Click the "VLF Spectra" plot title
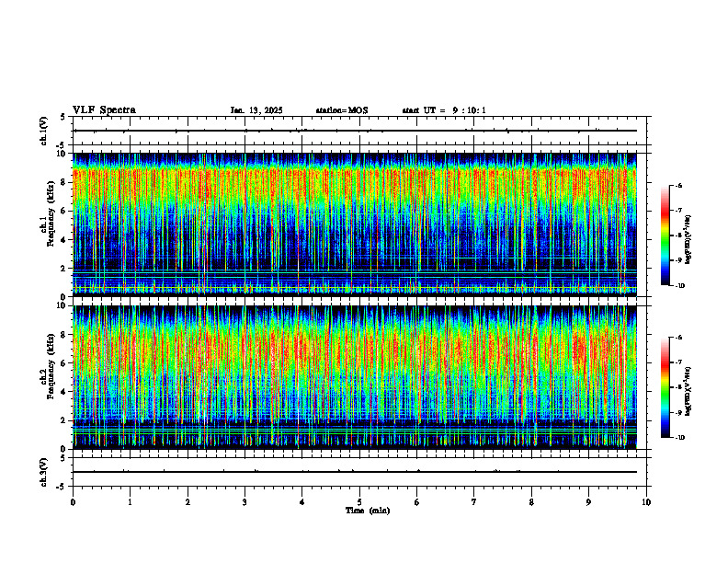The image size is (728, 563). coord(104,110)
